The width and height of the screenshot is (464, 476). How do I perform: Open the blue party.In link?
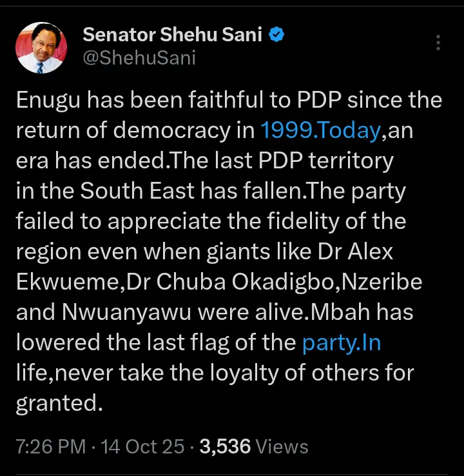click(x=342, y=342)
